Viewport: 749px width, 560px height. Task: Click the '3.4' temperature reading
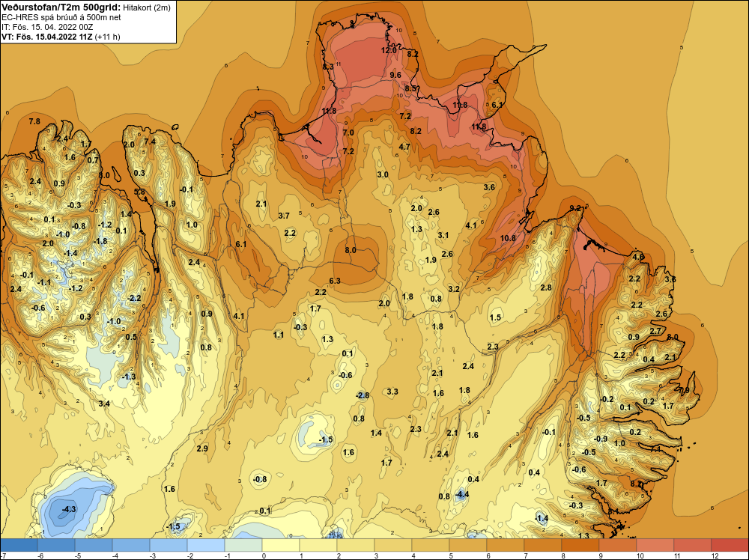[104, 404]
